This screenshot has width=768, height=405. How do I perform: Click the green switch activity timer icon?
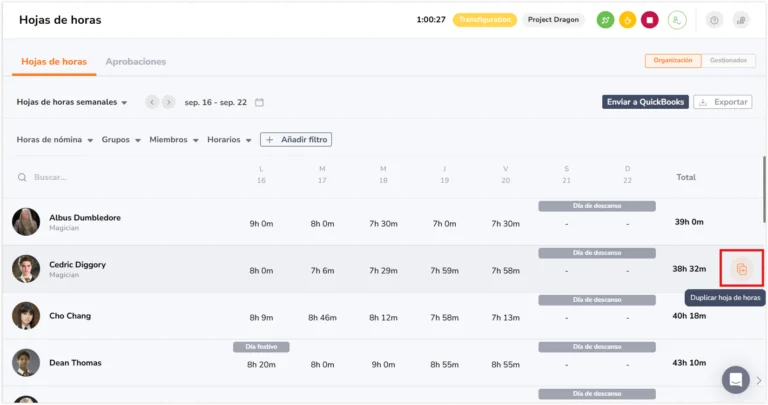[605, 20]
